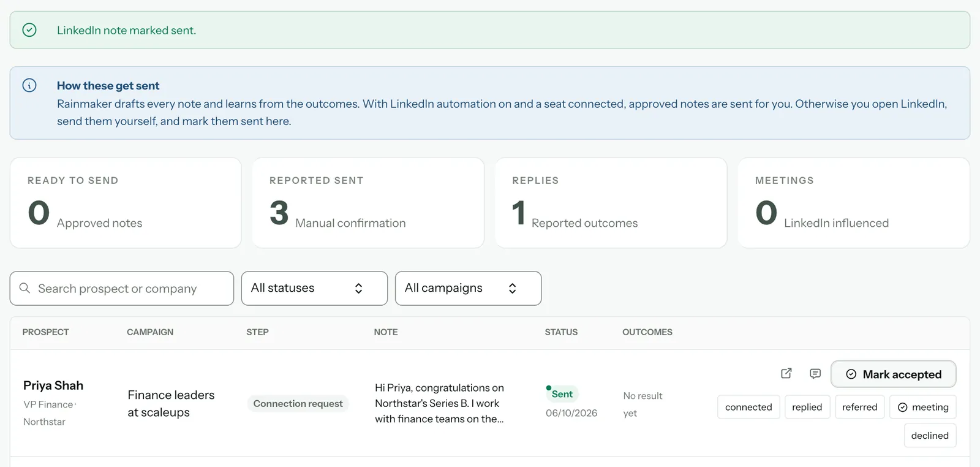
Task: Click the VP Finance · Northstar subtitle
Action: (50, 413)
